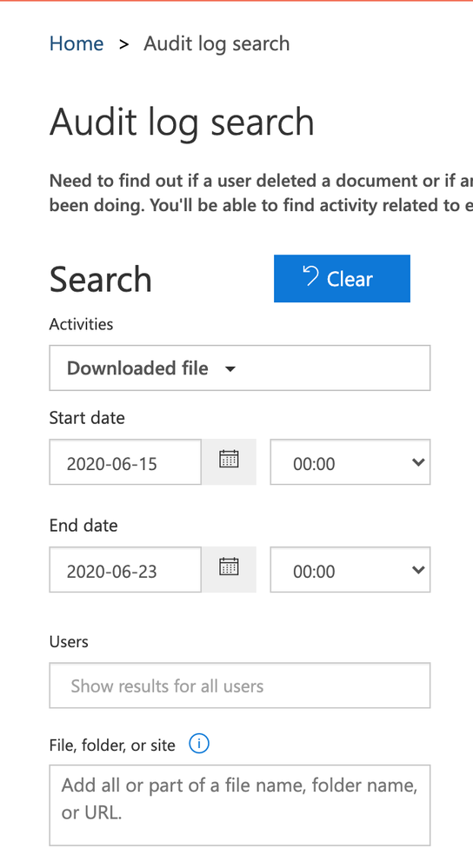Open the Start date time dropdown
Image resolution: width=473 pixels, height=868 pixels.
tap(350, 462)
